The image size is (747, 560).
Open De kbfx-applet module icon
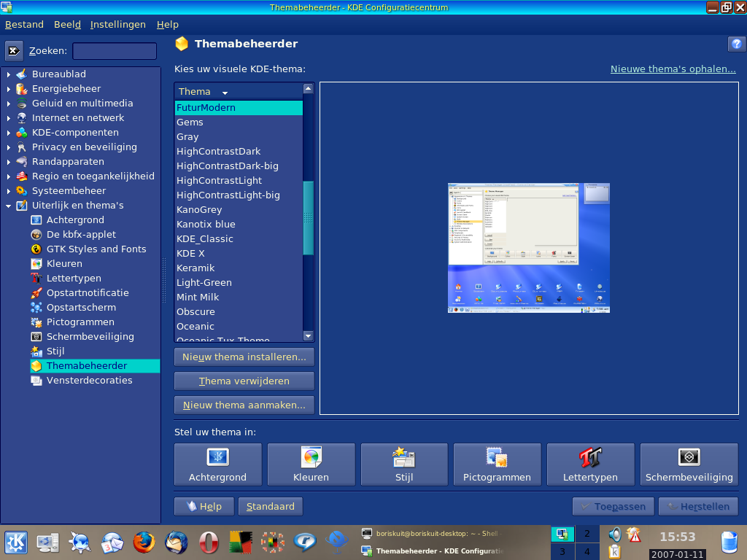(36, 235)
